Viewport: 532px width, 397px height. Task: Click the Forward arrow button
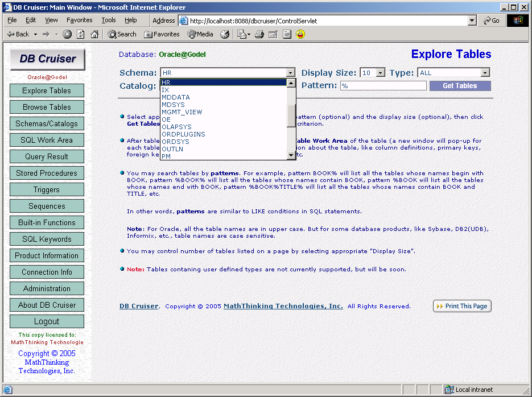coord(46,34)
